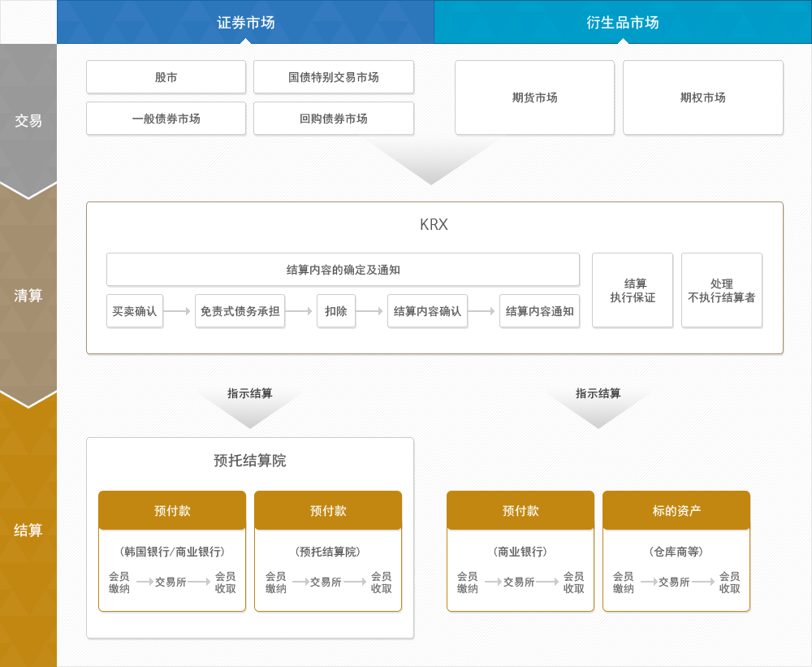The image size is (812, 667).
Task: Click the 结算内容确认 step box
Action: (427, 311)
